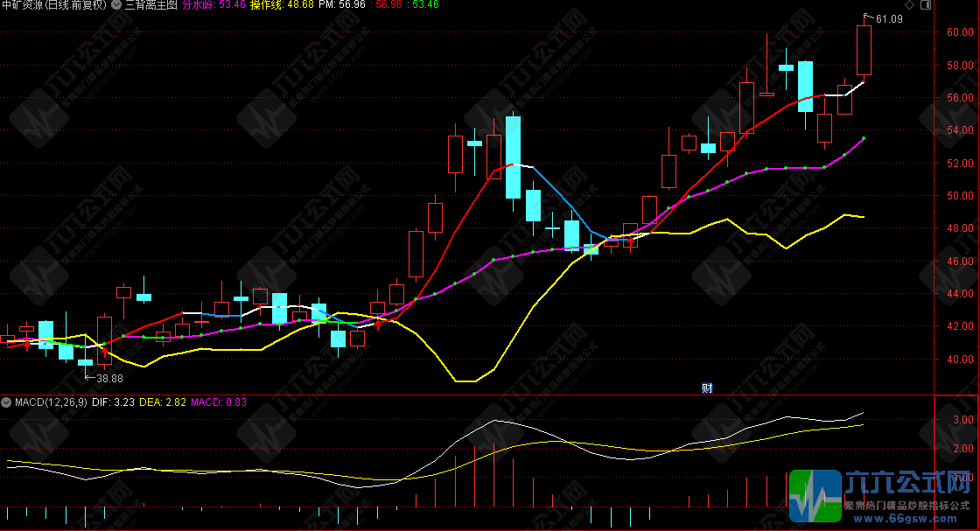Expand the MACD indicator dropdown arrow
The width and height of the screenshot is (980, 531).
click(6, 402)
